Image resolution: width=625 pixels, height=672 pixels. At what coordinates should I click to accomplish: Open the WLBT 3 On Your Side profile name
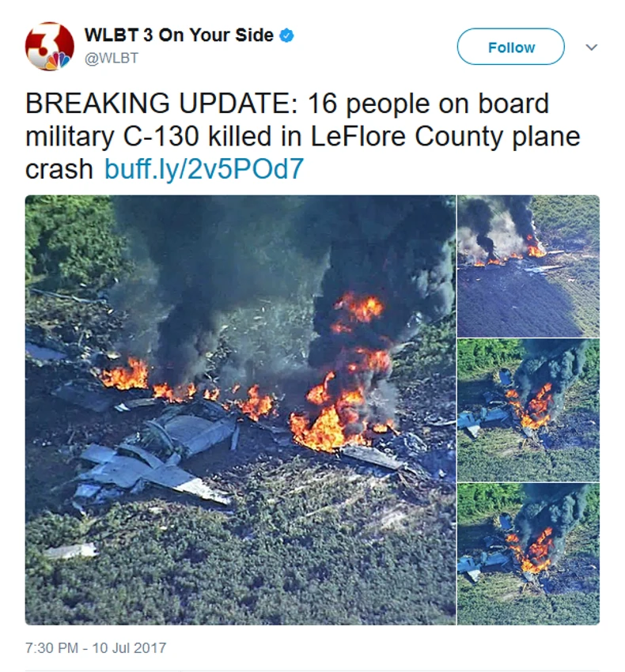point(179,35)
